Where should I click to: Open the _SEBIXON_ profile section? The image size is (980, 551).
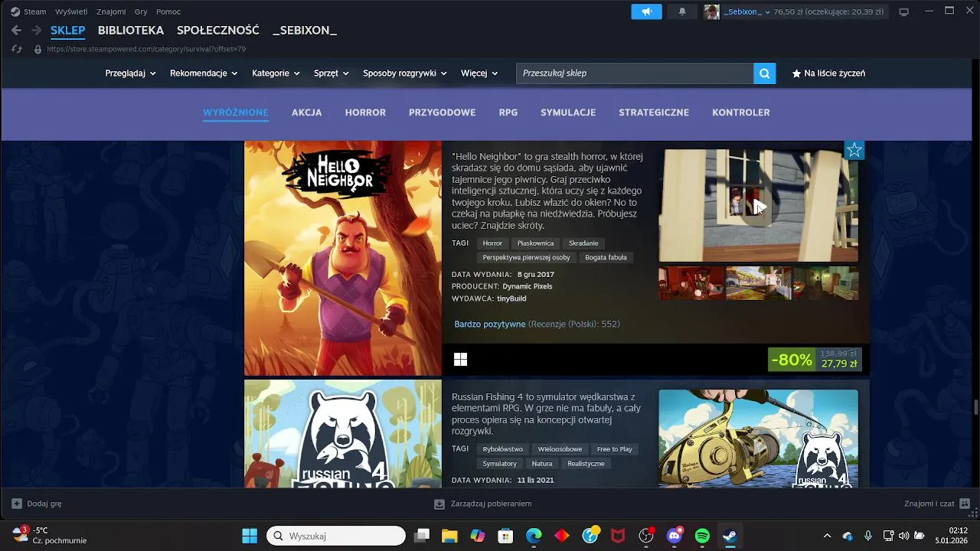point(305,31)
